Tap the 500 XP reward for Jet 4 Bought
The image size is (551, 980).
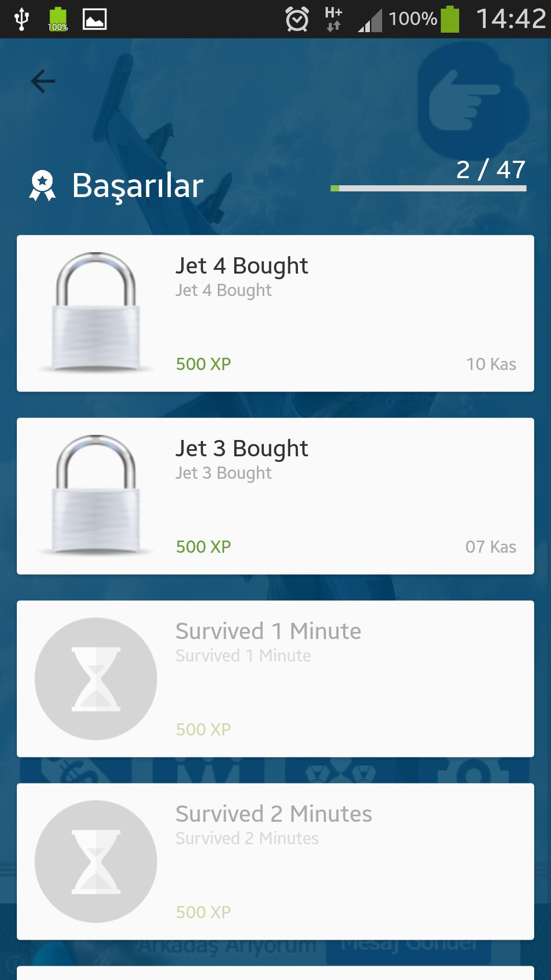tap(204, 364)
